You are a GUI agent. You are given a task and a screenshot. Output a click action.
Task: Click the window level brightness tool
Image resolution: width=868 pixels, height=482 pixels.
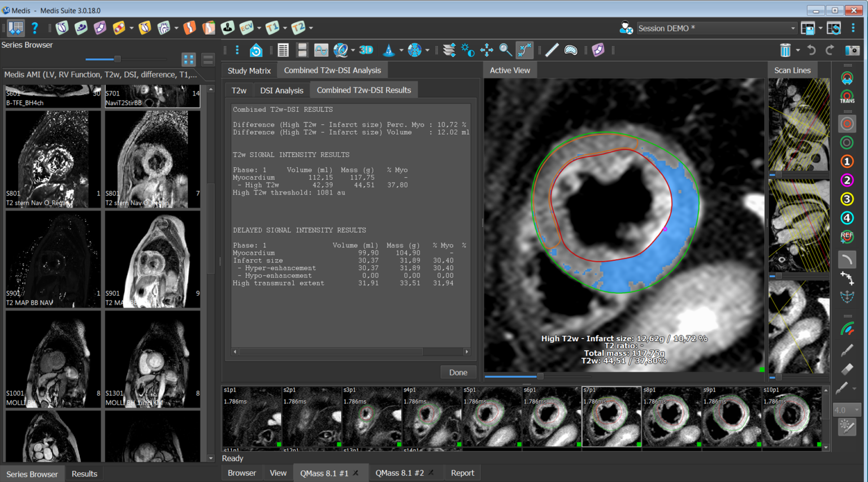(467, 50)
